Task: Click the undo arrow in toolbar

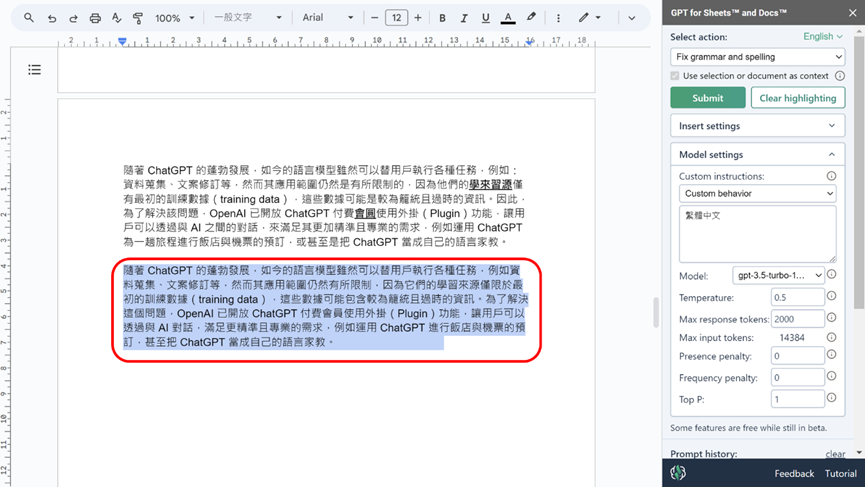Action: tap(52, 18)
